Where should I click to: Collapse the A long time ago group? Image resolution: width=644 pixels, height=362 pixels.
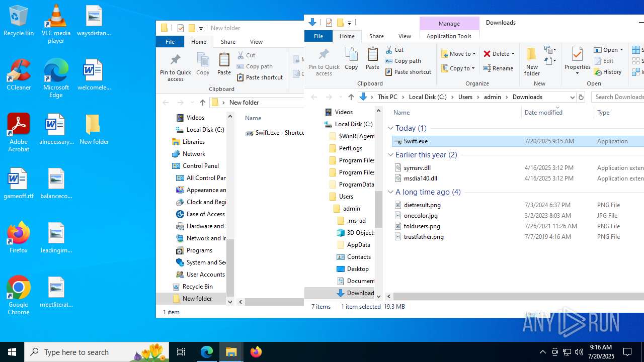point(390,192)
